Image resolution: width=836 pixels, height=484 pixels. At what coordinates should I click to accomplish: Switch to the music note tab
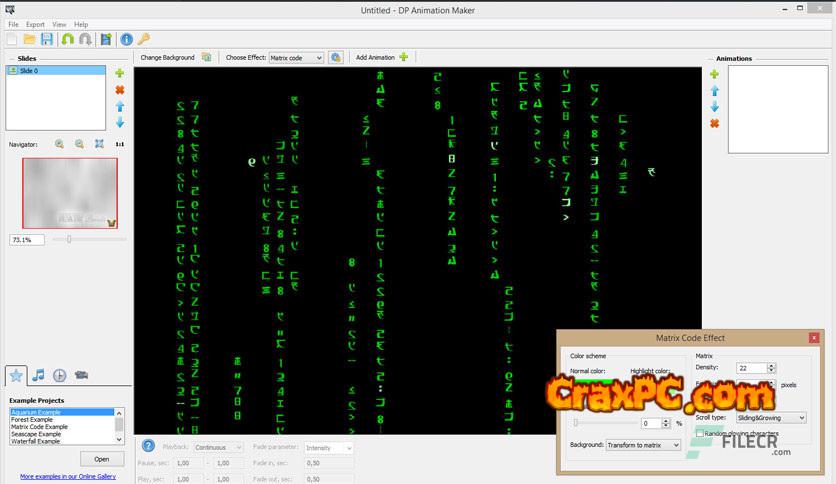point(38,375)
